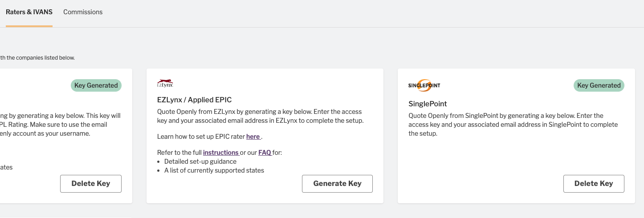Open the 'here' EPIC rater setup link
The image size is (644, 218).
pyautogui.click(x=253, y=137)
